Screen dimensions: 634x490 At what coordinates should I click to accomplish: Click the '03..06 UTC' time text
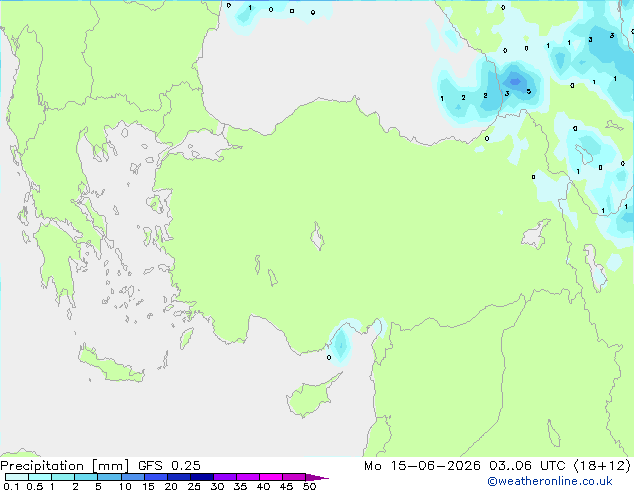(527, 466)
